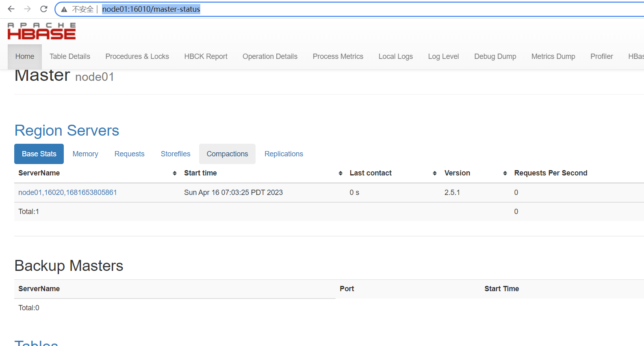
Task: Sort by ServerName using its sort arrows
Action: click(175, 173)
